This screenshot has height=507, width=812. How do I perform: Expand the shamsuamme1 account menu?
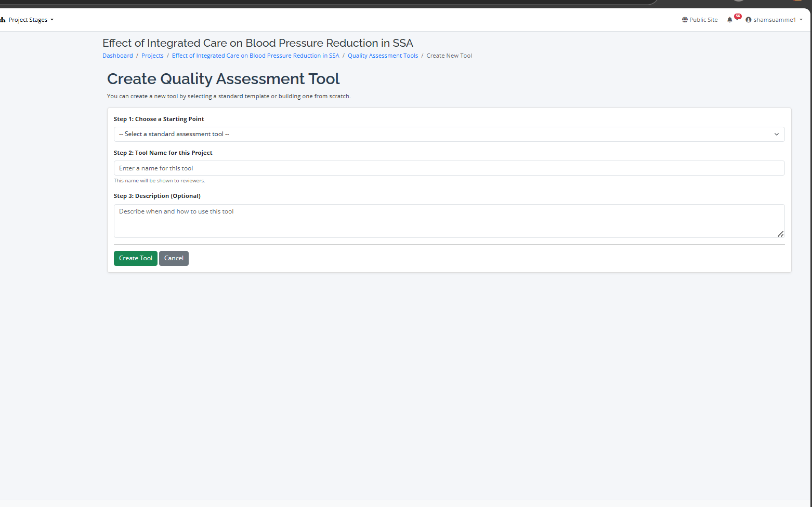point(775,20)
